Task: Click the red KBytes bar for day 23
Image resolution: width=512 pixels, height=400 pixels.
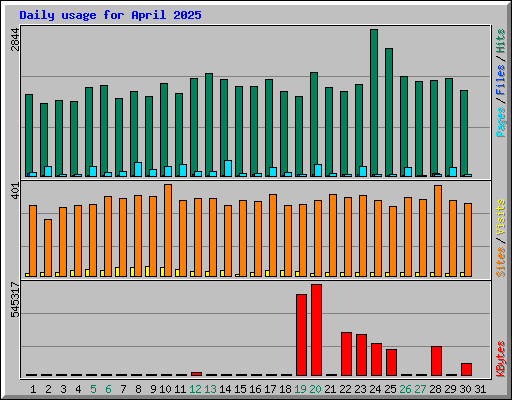Action: [361, 355]
